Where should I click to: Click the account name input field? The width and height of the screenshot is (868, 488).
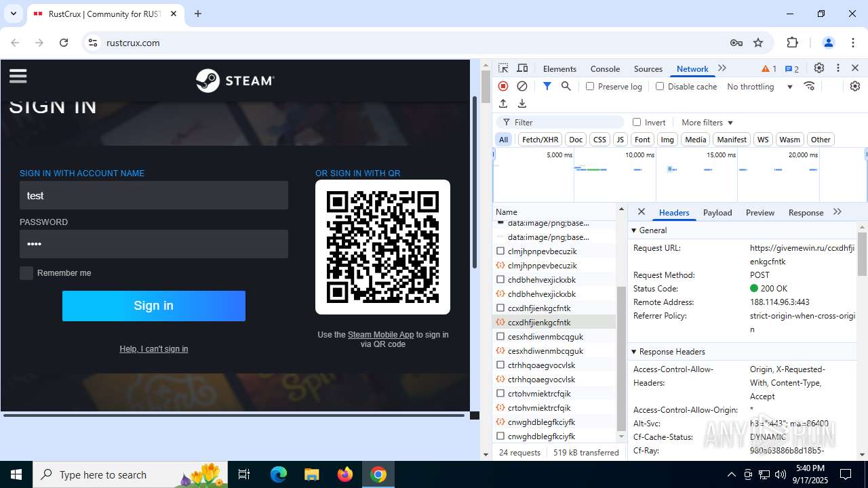pos(154,195)
